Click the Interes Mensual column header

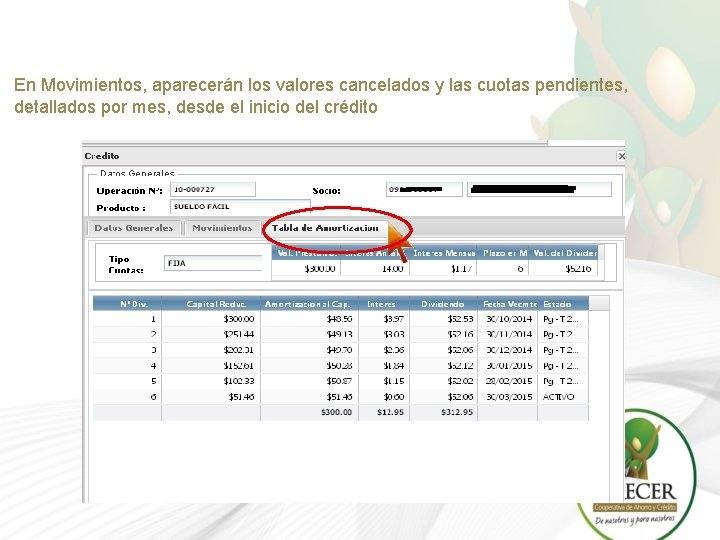click(x=443, y=253)
